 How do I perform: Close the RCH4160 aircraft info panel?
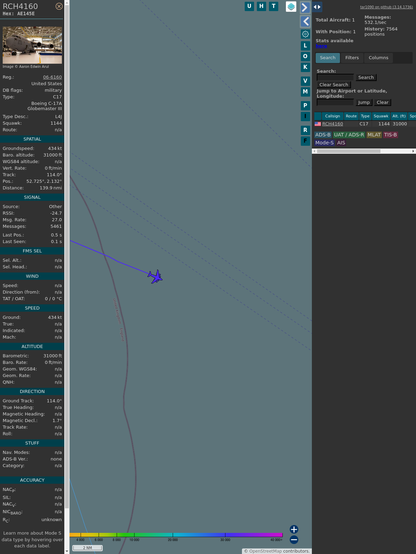(x=59, y=6)
